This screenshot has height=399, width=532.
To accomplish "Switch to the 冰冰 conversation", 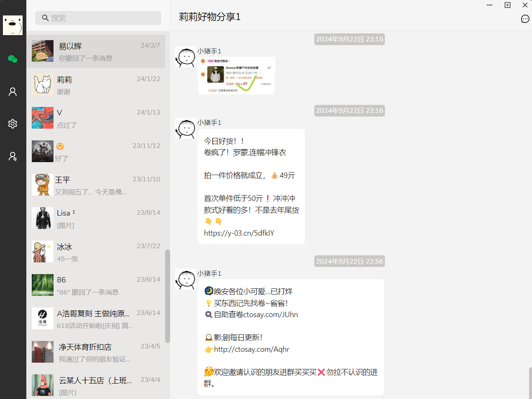I will pos(96,252).
